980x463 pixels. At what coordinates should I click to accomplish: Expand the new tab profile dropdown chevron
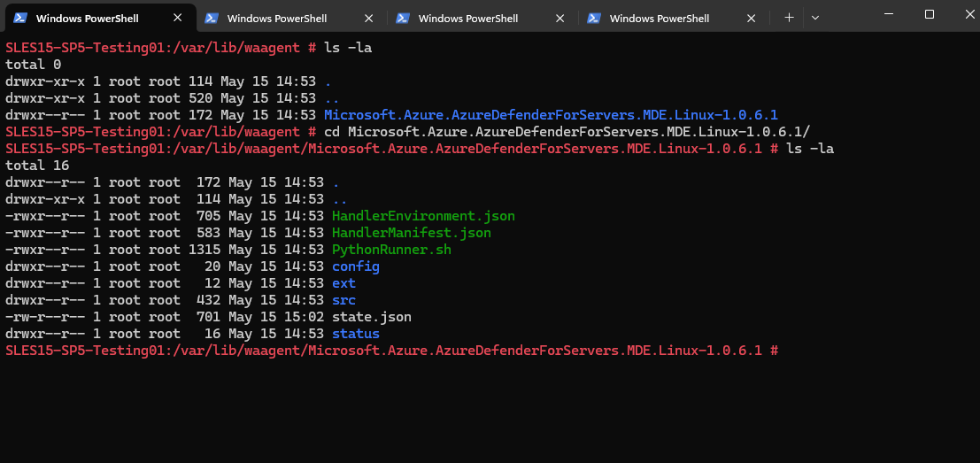click(815, 18)
